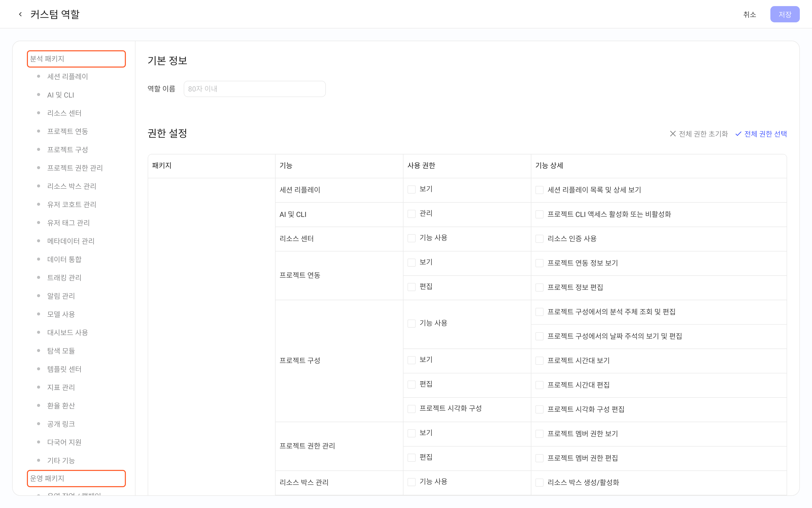
Task: Check 편집 permission for 프로젝트 권한 관리
Action: [411, 457]
